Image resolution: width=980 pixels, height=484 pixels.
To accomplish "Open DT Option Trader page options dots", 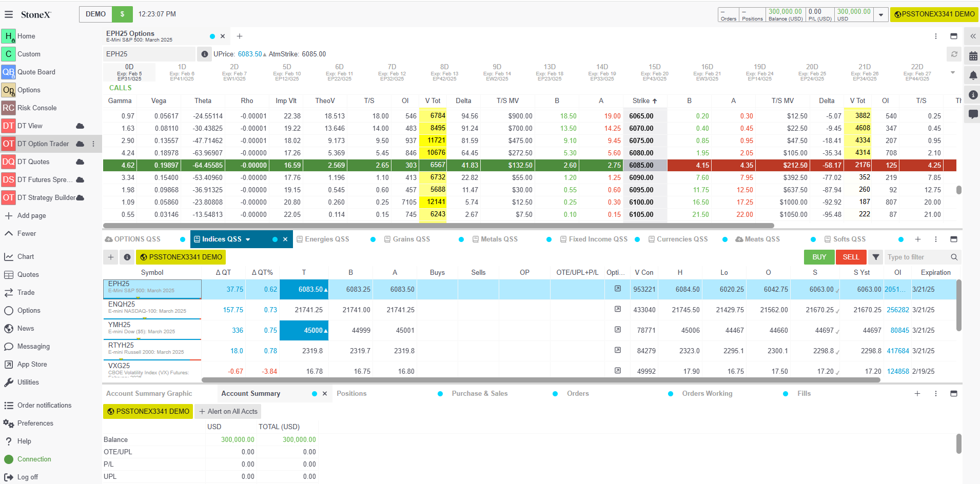I will pos(93,144).
